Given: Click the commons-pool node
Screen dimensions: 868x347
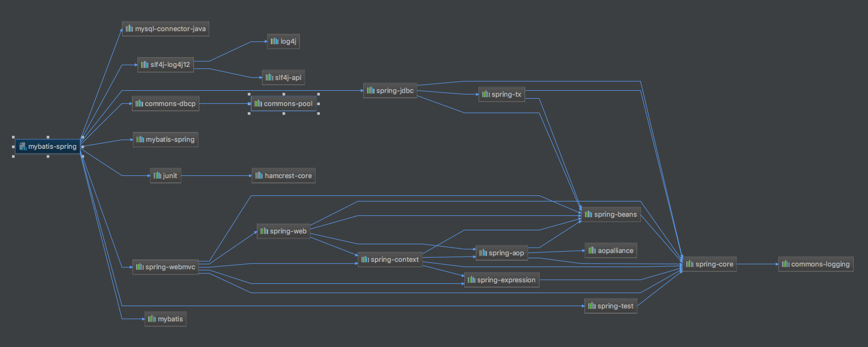Looking at the screenshot, I should [283, 104].
